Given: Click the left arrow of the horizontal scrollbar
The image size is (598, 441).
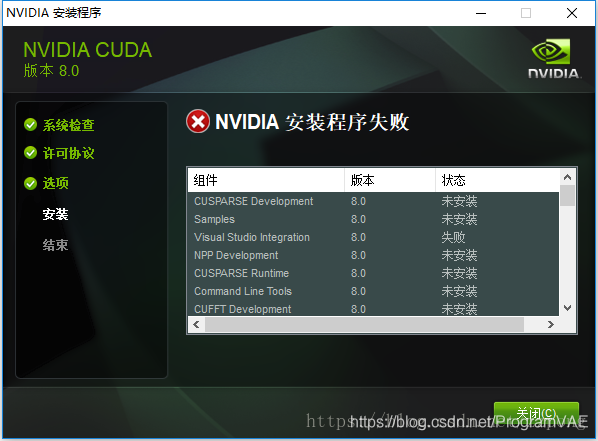Looking at the screenshot, I should point(196,325).
